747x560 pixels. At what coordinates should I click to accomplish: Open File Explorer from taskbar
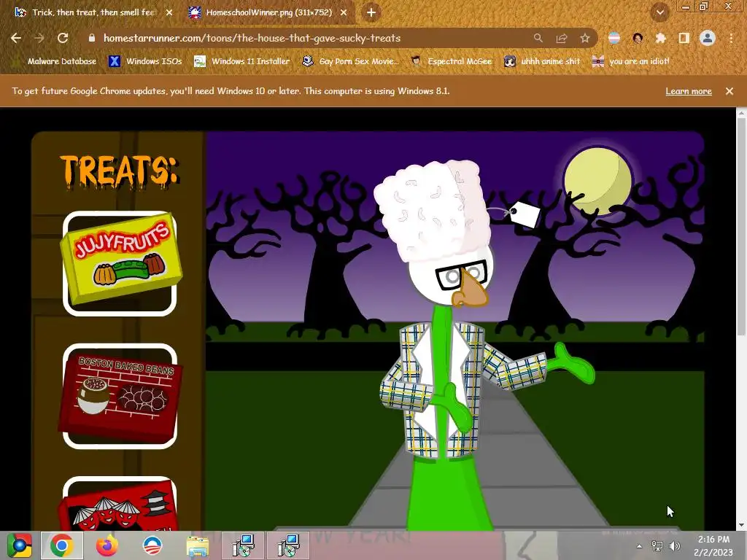197,546
